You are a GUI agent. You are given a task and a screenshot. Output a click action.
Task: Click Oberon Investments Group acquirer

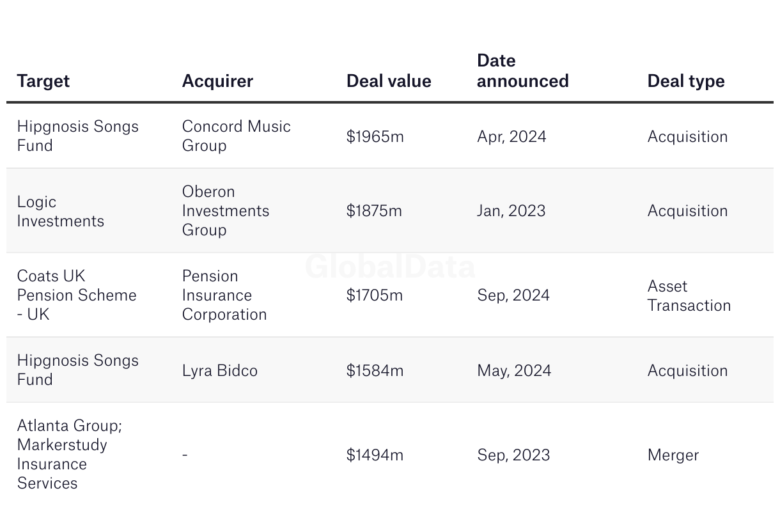click(x=226, y=210)
